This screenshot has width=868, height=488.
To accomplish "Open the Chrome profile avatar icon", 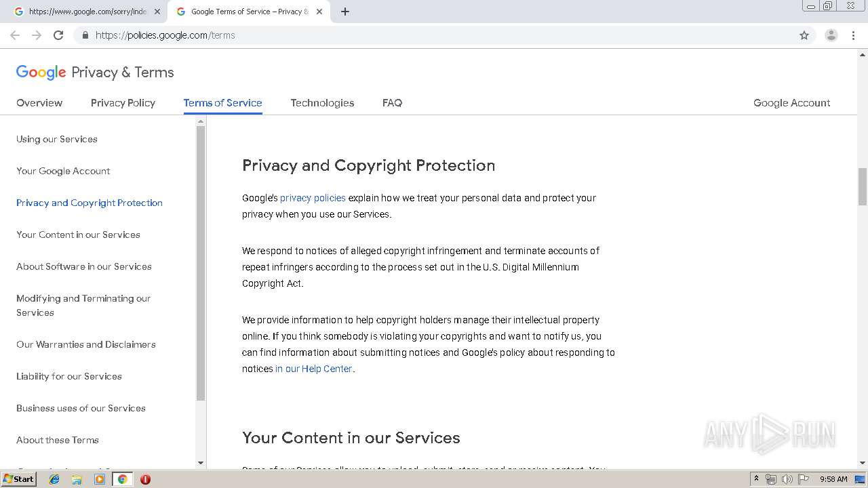I will click(831, 35).
